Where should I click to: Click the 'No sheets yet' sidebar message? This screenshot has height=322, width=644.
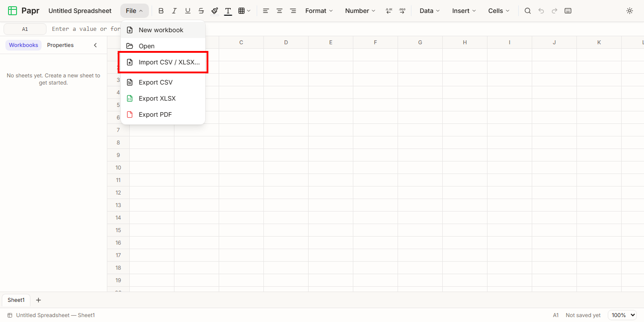pyautogui.click(x=53, y=79)
